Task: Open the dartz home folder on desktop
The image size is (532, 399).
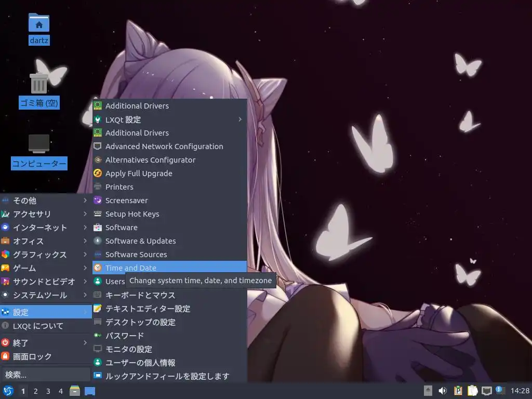Action: click(x=39, y=29)
